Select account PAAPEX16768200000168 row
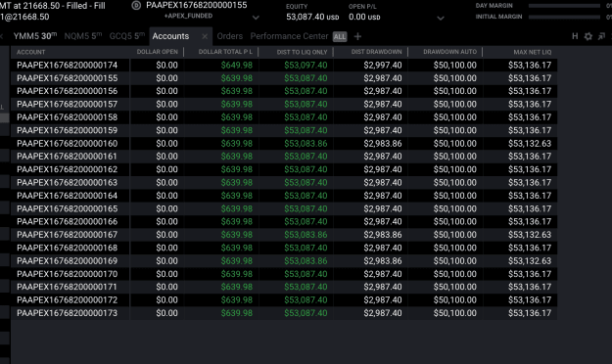Viewport: 612px width, 364px height. click(284, 248)
